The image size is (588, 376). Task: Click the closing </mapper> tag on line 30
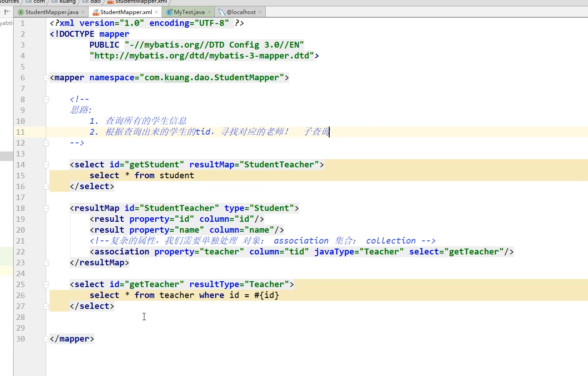(72, 339)
